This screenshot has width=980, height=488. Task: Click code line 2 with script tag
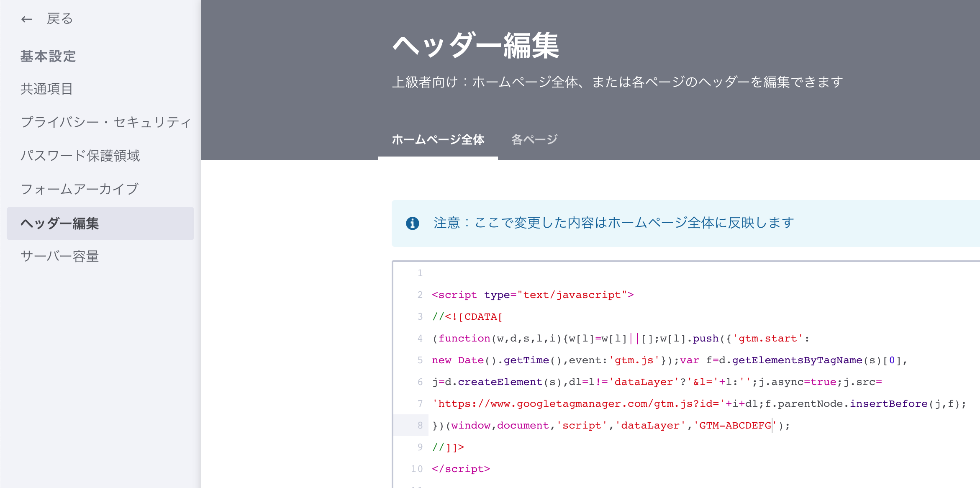click(533, 295)
